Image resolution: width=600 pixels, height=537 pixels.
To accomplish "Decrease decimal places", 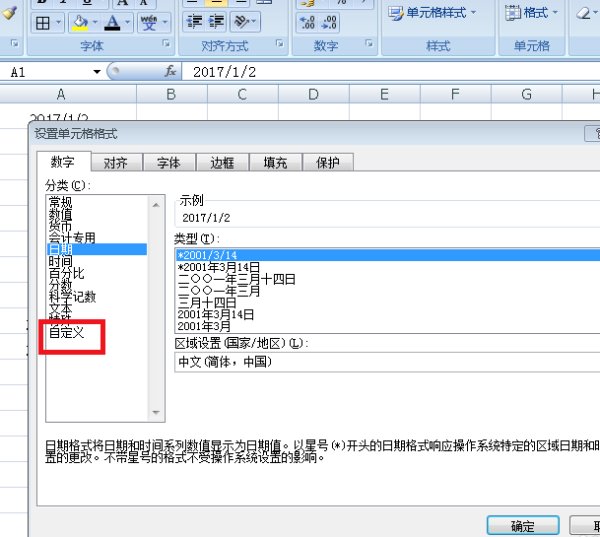I will point(329,22).
